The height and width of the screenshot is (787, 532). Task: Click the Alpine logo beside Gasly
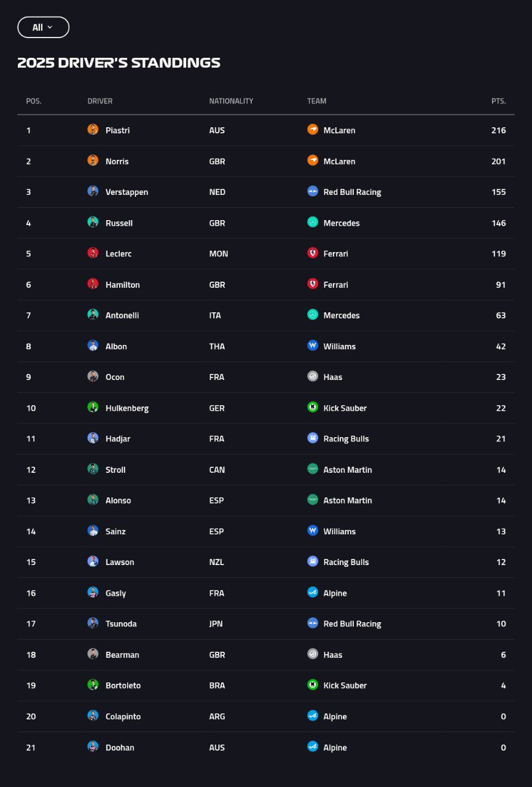313,593
